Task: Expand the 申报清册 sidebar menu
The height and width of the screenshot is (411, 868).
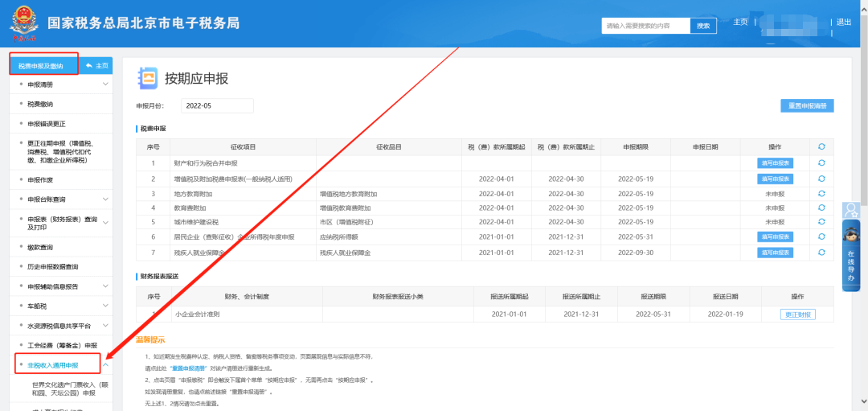Action: click(105, 84)
